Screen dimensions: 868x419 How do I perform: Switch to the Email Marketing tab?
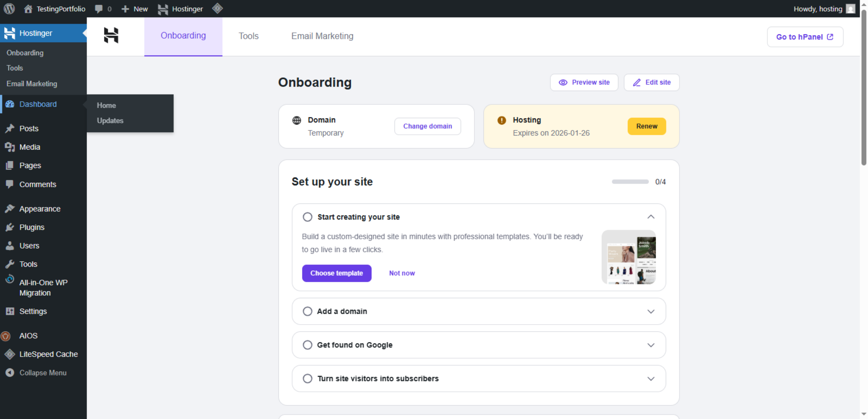pyautogui.click(x=322, y=36)
